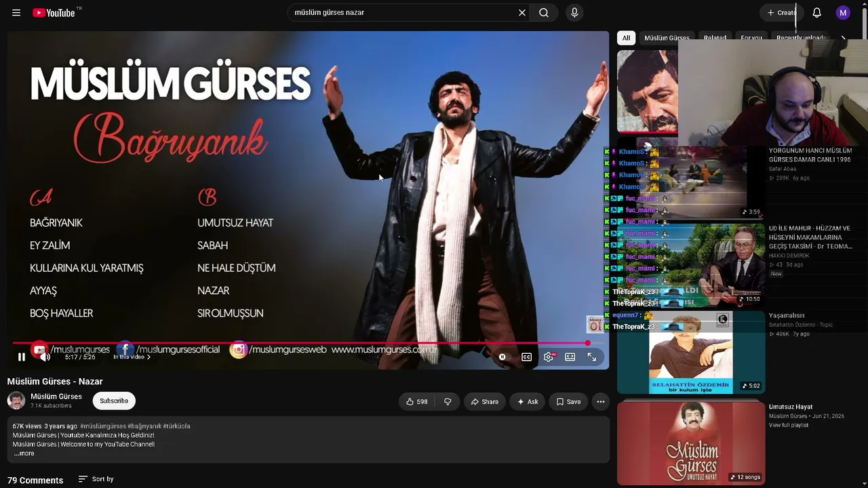The width and height of the screenshot is (868, 488).
Task: Open the Müslüm Gürses channel avatar
Action: [x=16, y=401]
